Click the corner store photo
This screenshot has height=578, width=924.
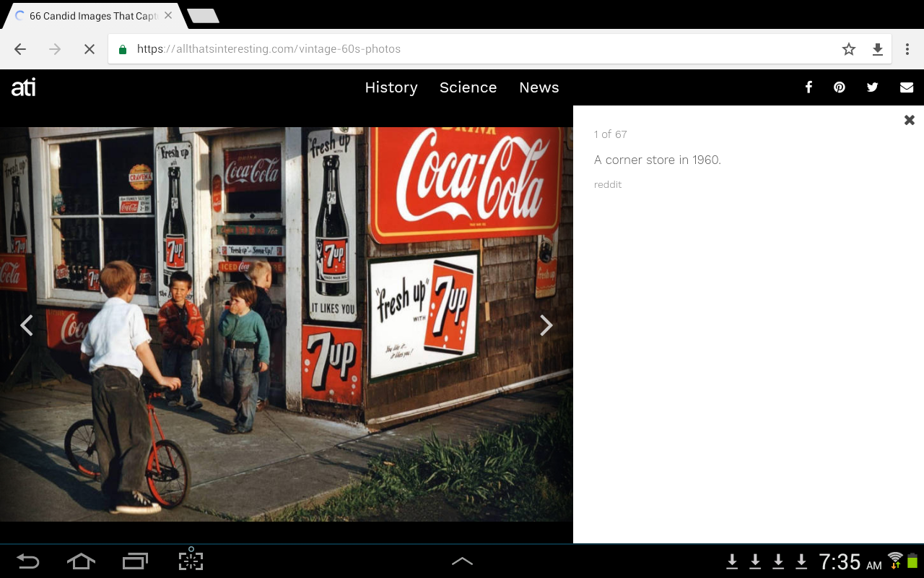point(286,324)
